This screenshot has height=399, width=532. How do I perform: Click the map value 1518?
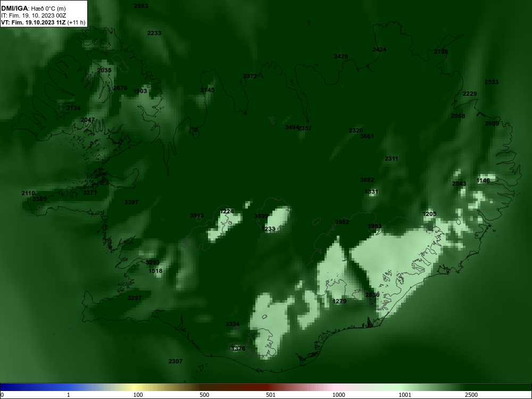(155, 271)
